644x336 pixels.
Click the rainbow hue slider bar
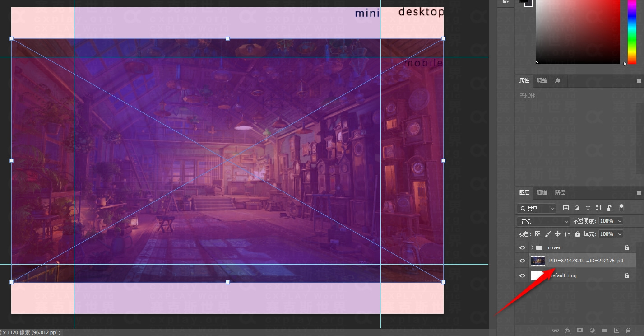click(632, 32)
